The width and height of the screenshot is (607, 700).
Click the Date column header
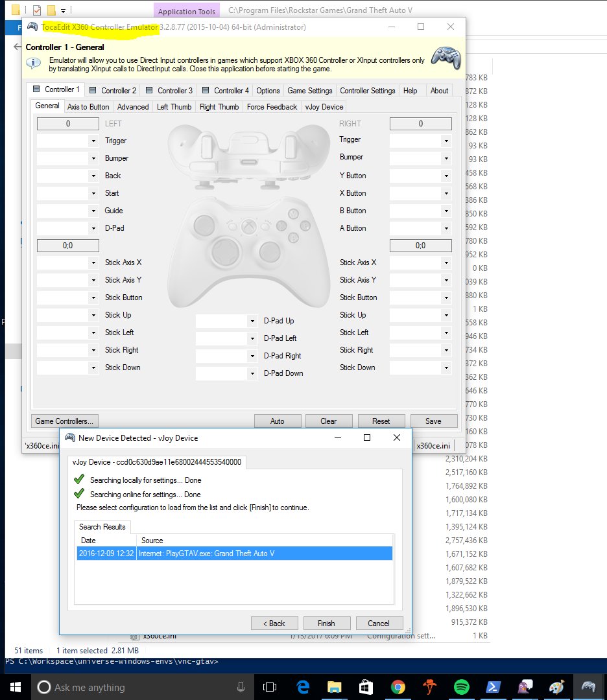point(106,540)
